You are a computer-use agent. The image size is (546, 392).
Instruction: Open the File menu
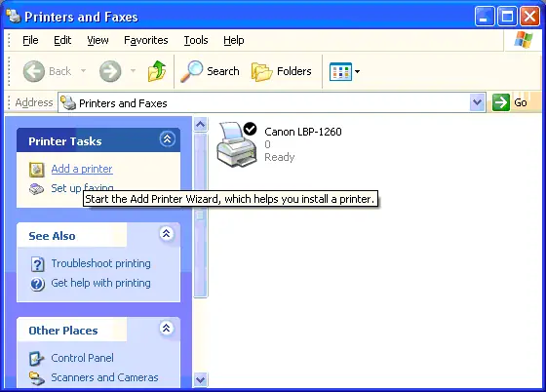coord(30,40)
